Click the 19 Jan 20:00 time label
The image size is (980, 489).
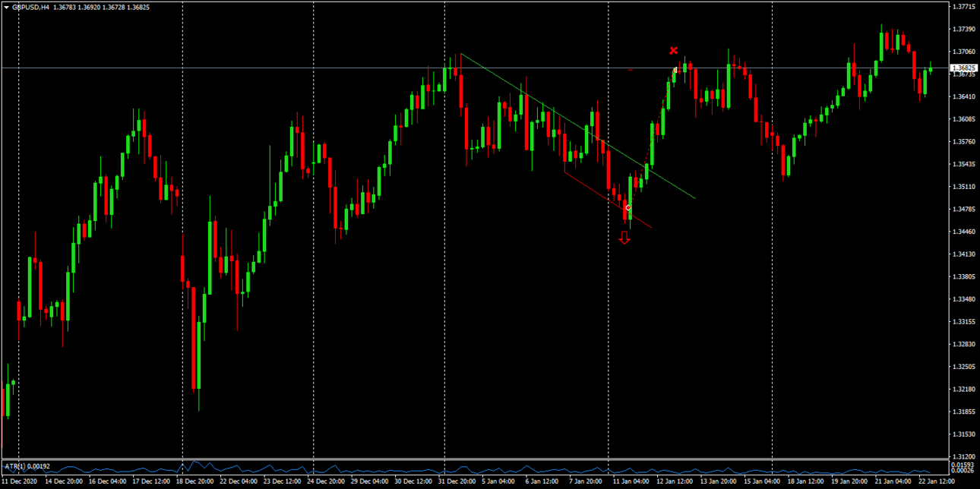(x=849, y=481)
